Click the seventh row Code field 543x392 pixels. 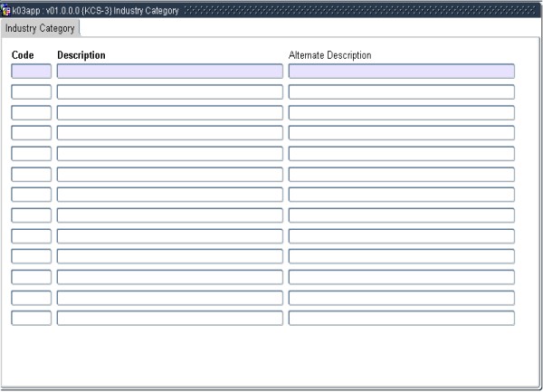pos(32,195)
